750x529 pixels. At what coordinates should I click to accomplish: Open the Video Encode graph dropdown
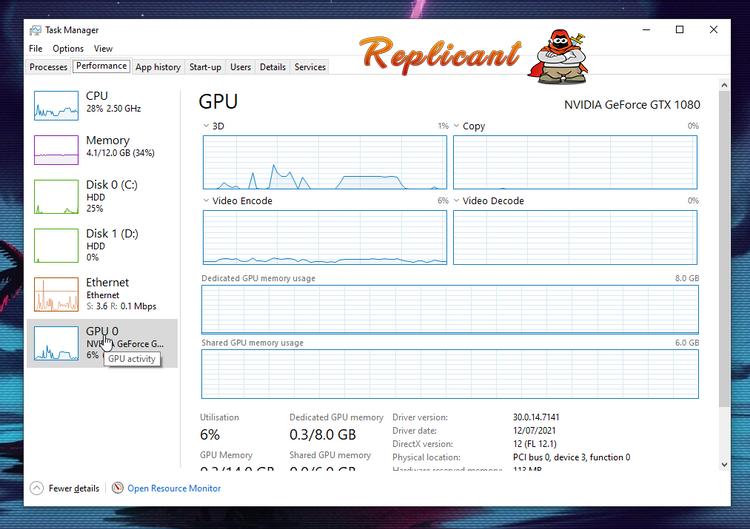206,200
